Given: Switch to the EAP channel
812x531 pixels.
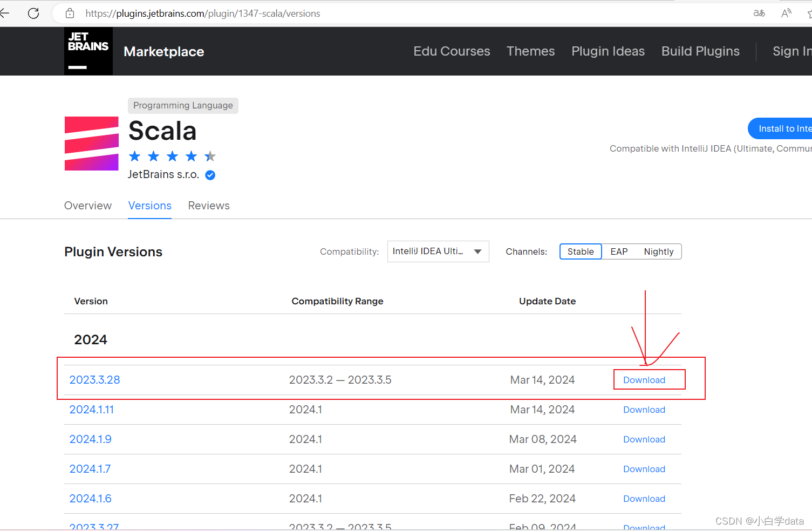Looking at the screenshot, I should [618, 251].
